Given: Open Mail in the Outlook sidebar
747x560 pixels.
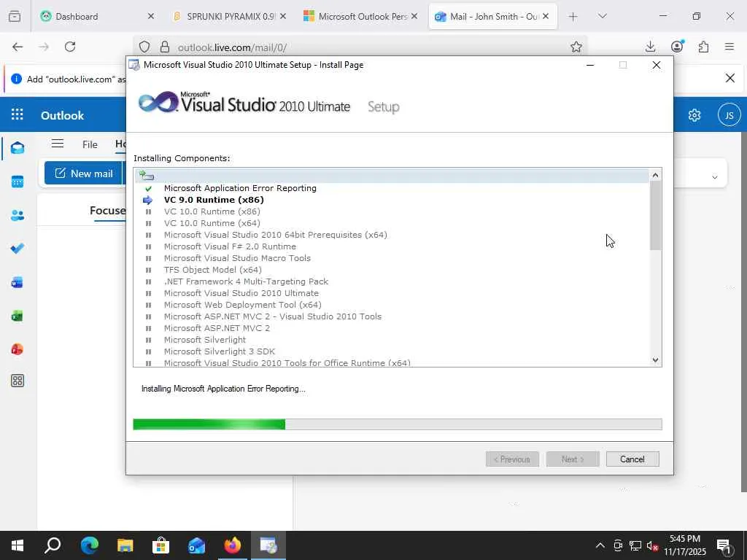Looking at the screenshot, I should click(18, 147).
